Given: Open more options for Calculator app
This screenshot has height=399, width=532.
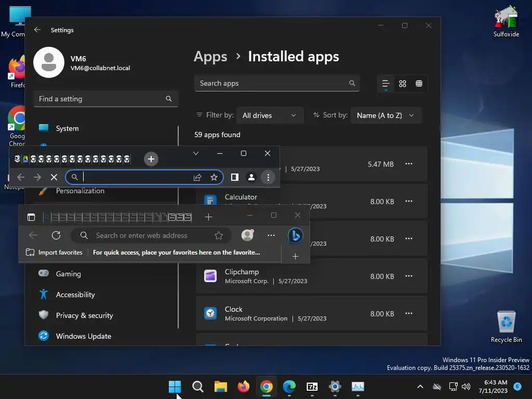Looking at the screenshot, I should (409, 201).
